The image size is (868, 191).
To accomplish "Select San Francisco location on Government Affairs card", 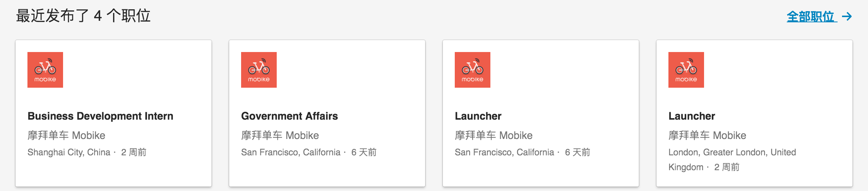I will point(291,152).
